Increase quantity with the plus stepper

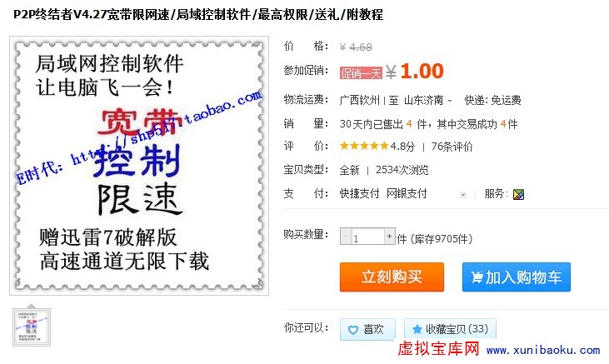tap(390, 237)
